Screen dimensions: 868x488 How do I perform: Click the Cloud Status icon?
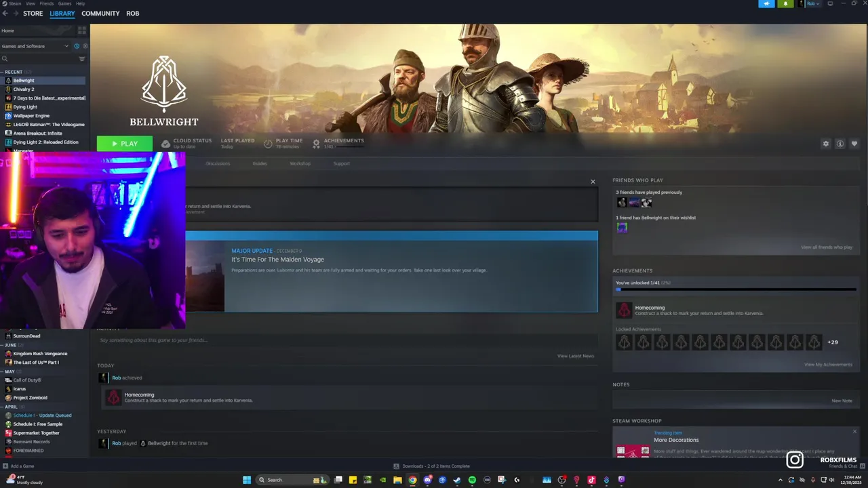click(x=165, y=144)
